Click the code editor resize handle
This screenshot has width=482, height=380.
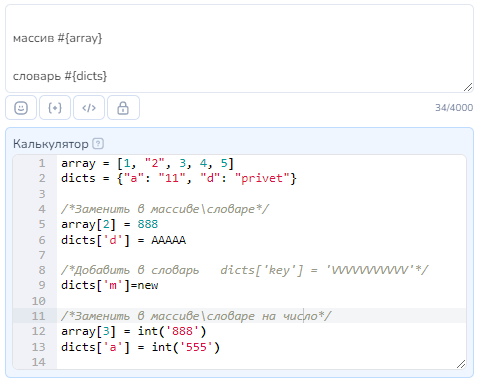pos(461,364)
